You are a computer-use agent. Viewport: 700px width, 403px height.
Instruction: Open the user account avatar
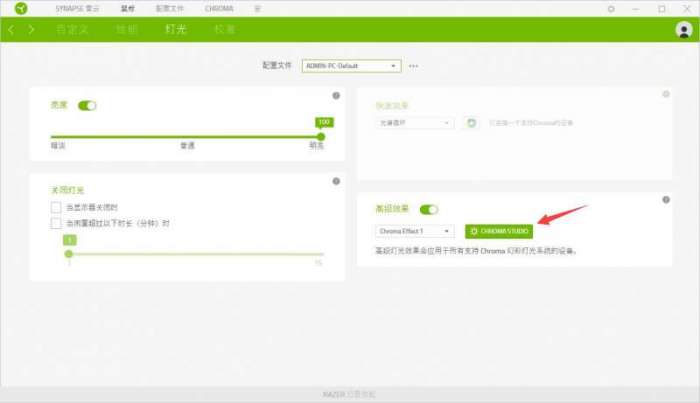[683, 30]
